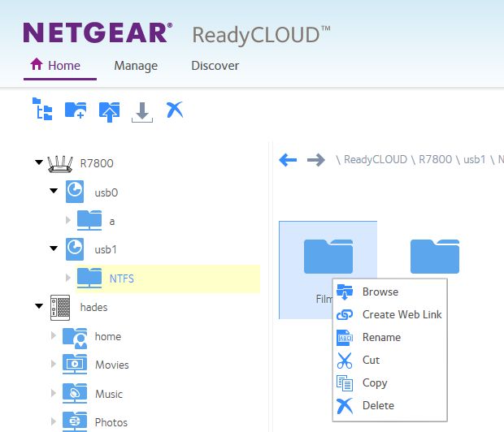Click the Home house icon

[x=37, y=64]
